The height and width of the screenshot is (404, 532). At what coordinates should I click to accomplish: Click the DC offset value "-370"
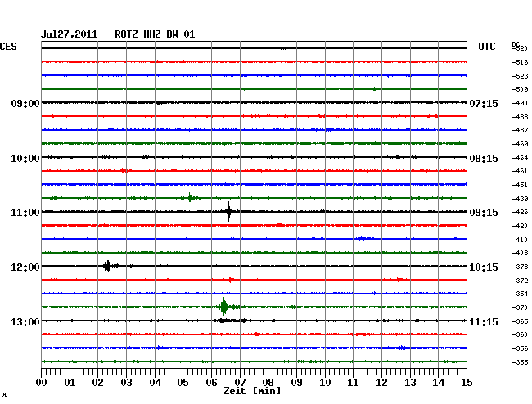520,307
